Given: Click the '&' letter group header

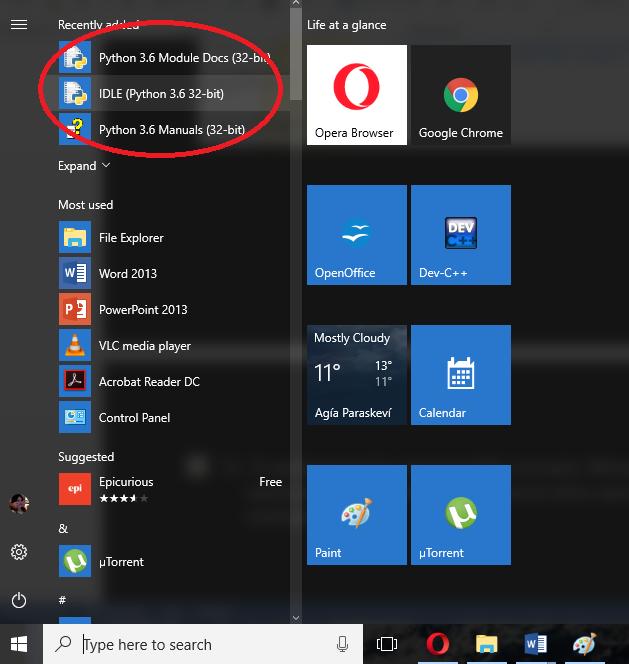Looking at the screenshot, I should coord(63,528).
